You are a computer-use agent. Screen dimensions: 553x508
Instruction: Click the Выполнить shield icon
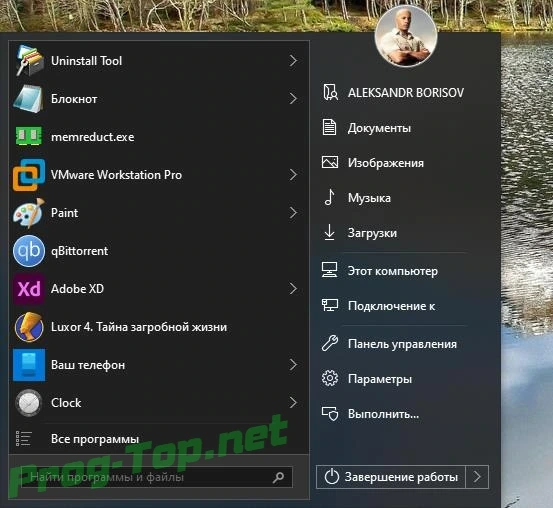(330, 413)
